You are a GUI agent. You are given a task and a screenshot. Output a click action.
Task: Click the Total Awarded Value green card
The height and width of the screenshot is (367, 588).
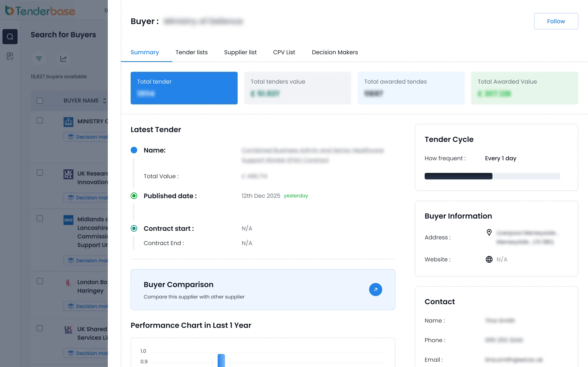click(524, 88)
